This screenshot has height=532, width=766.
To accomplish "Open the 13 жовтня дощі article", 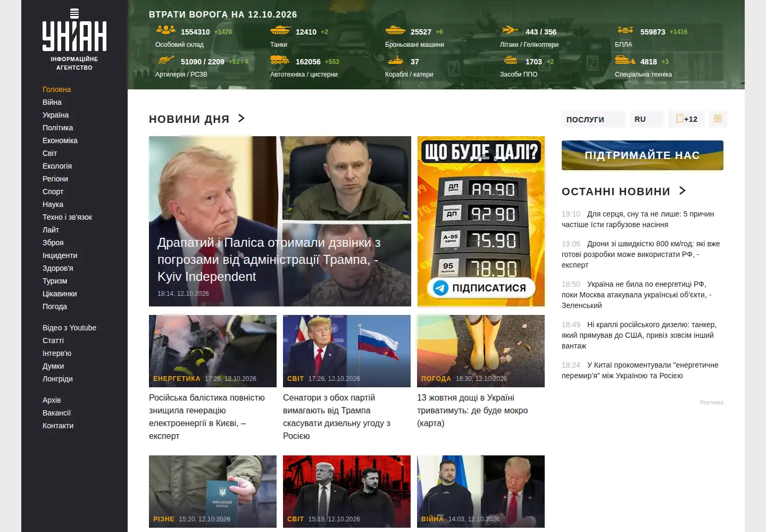I will click(x=472, y=410).
